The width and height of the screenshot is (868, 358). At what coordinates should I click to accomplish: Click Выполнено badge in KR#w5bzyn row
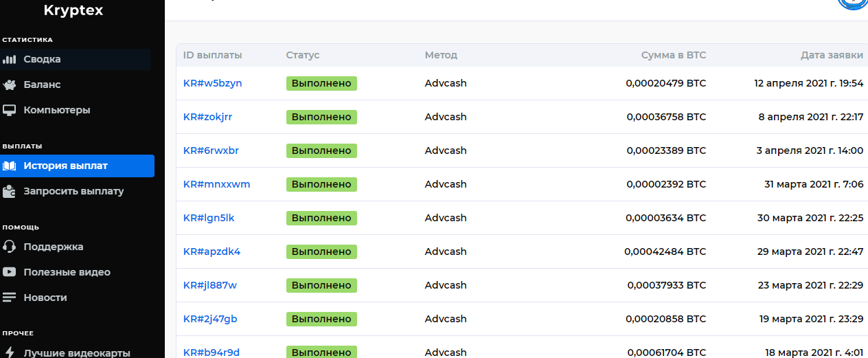(321, 83)
